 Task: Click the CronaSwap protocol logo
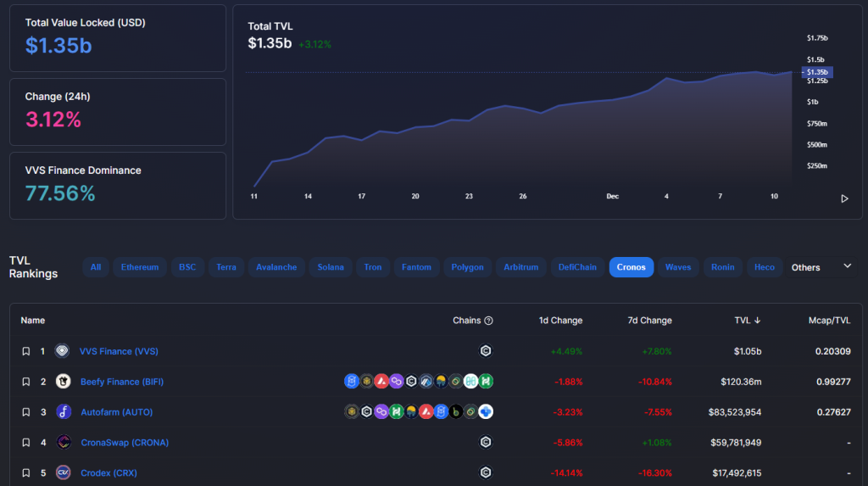tap(64, 442)
